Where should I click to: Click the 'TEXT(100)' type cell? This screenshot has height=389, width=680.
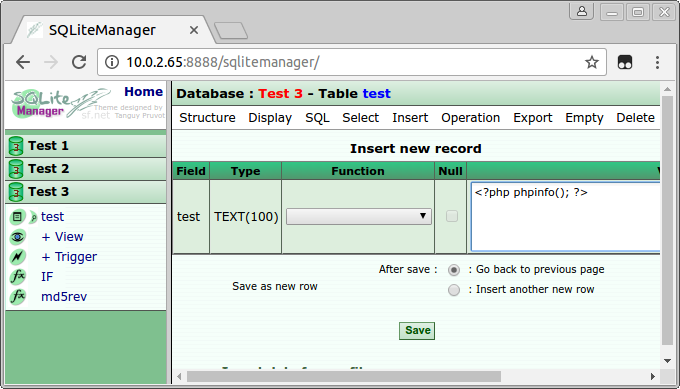tap(246, 216)
